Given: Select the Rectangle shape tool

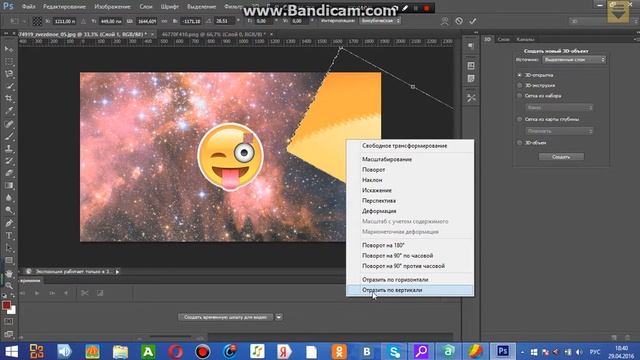Looking at the screenshot, I should pos(9,260).
